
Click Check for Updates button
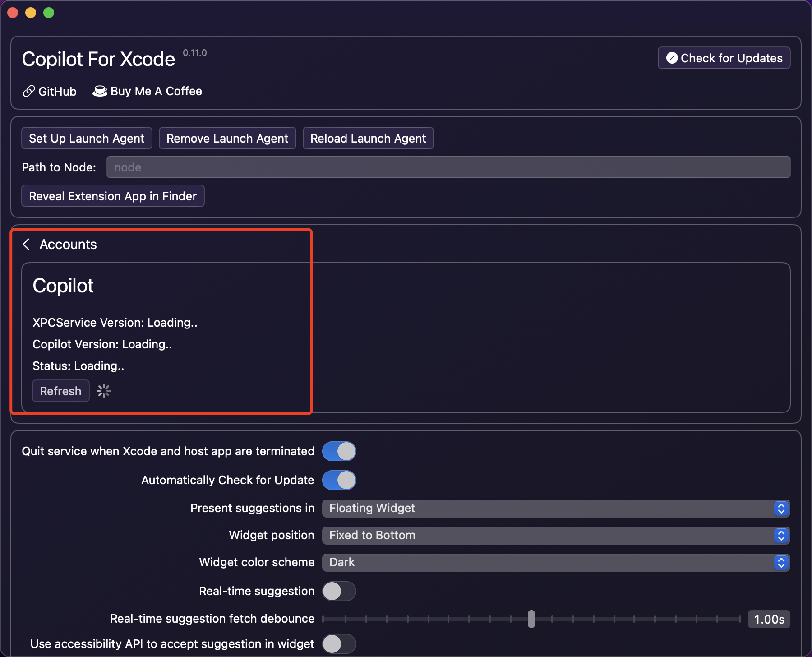tap(724, 58)
